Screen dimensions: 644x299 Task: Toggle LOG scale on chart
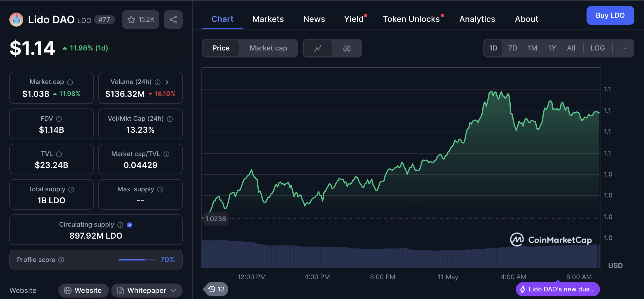pos(598,48)
